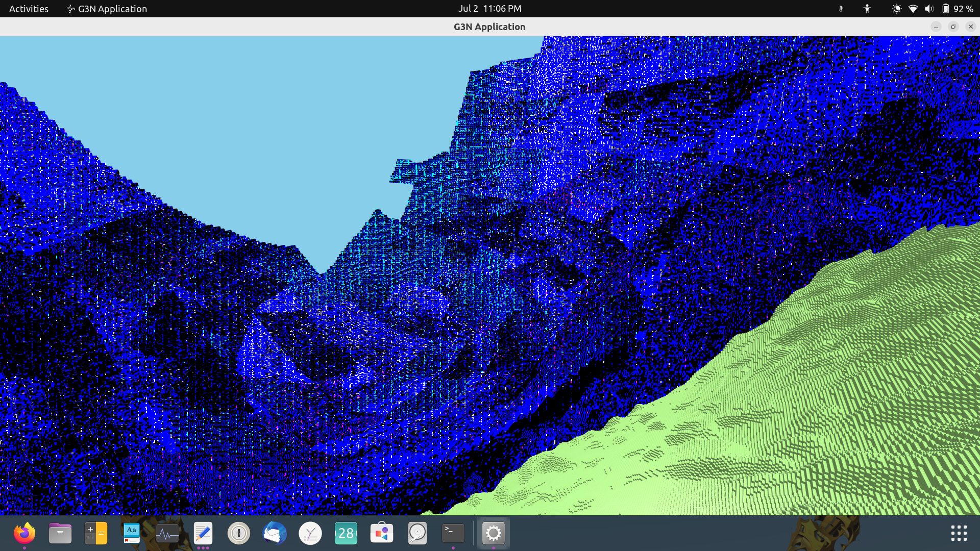Viewport: 980px width, 551px height.
Task: Open the accessibility menu icon
Action: 867,9
